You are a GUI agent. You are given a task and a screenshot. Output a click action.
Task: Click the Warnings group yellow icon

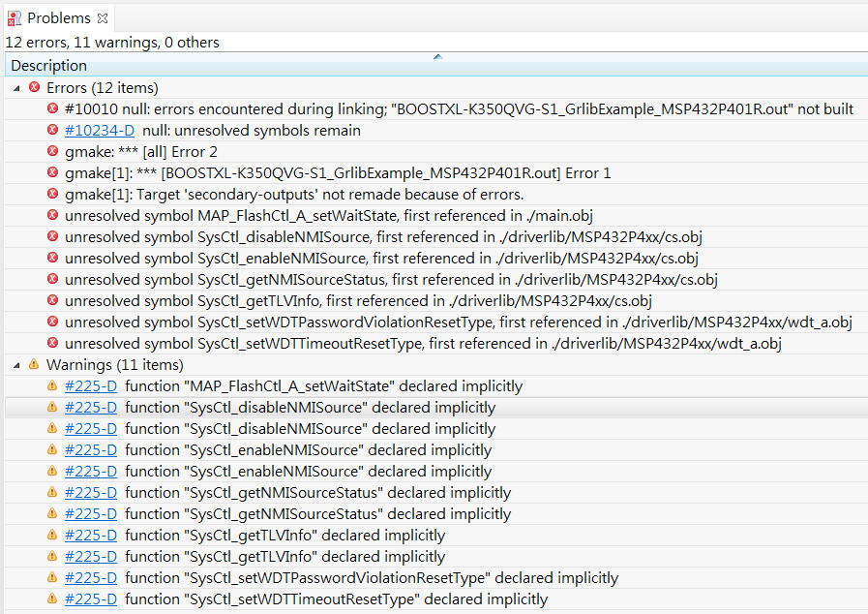click(x=35, y=365)
